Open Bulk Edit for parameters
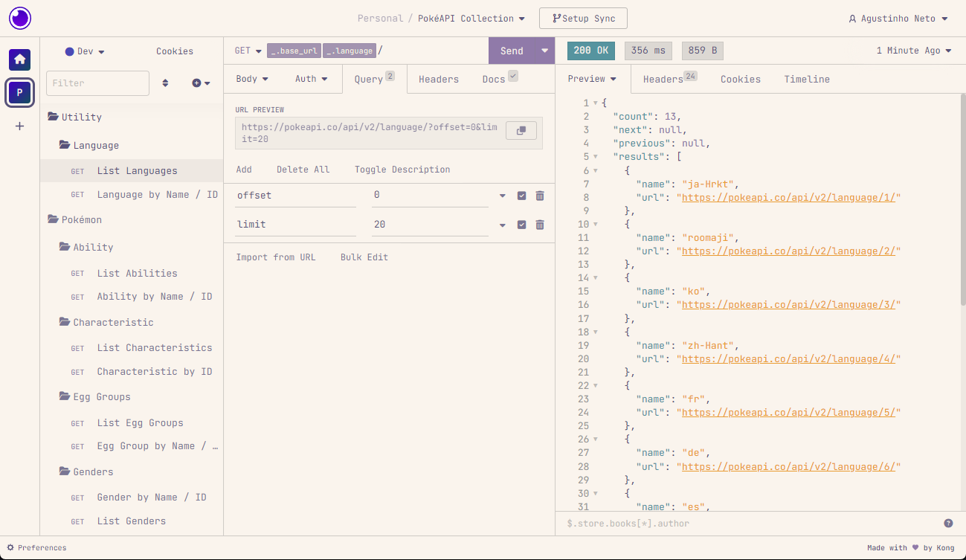Viewport: 966px width, 560px height. click(x=364, y=257)
